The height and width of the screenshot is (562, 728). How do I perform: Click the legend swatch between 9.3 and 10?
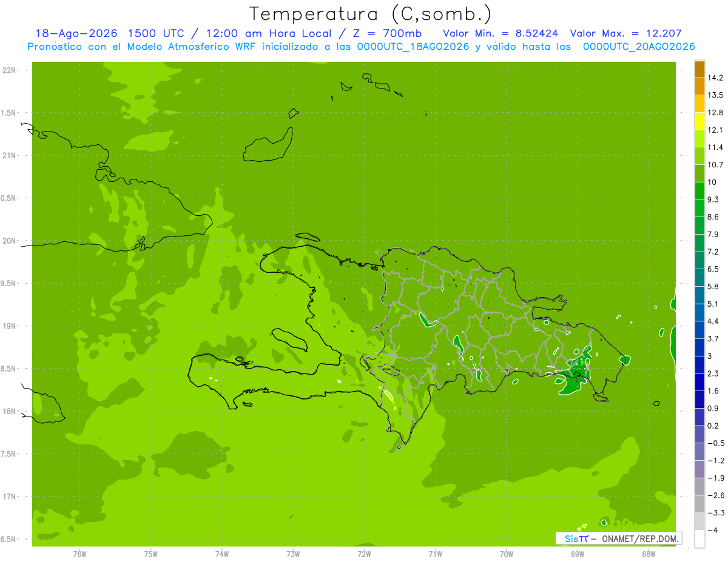(x=699, y=190)
